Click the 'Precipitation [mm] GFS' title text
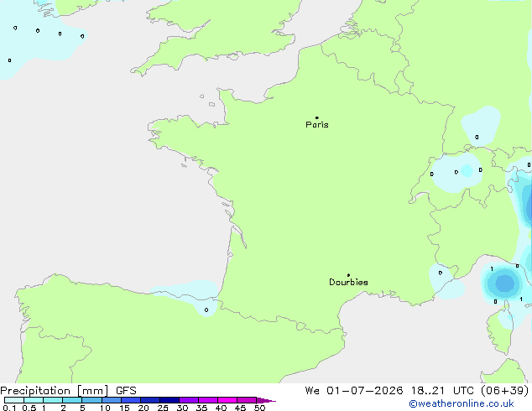This screenshot has height=411, width=532. [68, 391]
